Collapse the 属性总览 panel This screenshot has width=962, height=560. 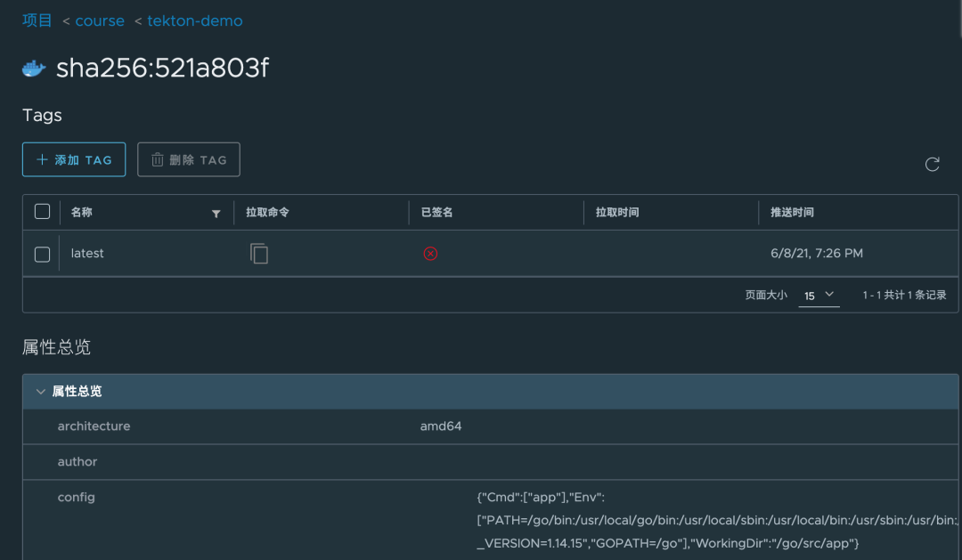point(40,392)
